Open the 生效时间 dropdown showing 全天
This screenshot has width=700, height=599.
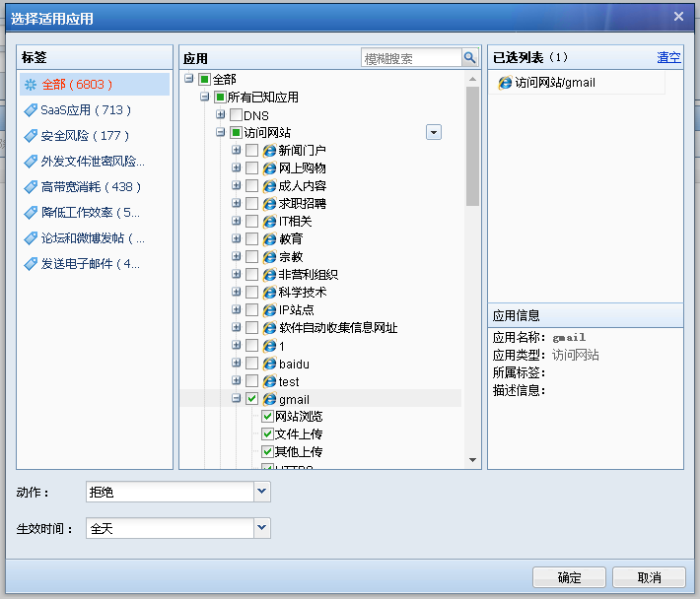[262, 528]
